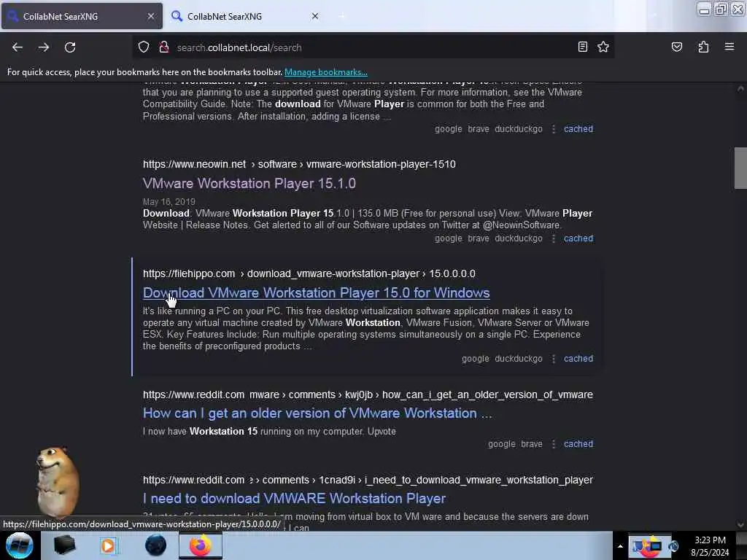The image size is (747, 560).
Task: Click scrollbar down arrow
Action: [x=740, y=525]
